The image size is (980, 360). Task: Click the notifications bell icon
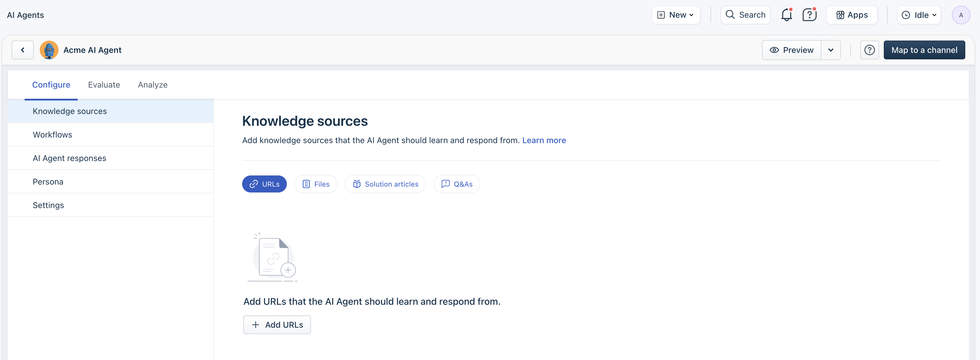coord(786,15)
